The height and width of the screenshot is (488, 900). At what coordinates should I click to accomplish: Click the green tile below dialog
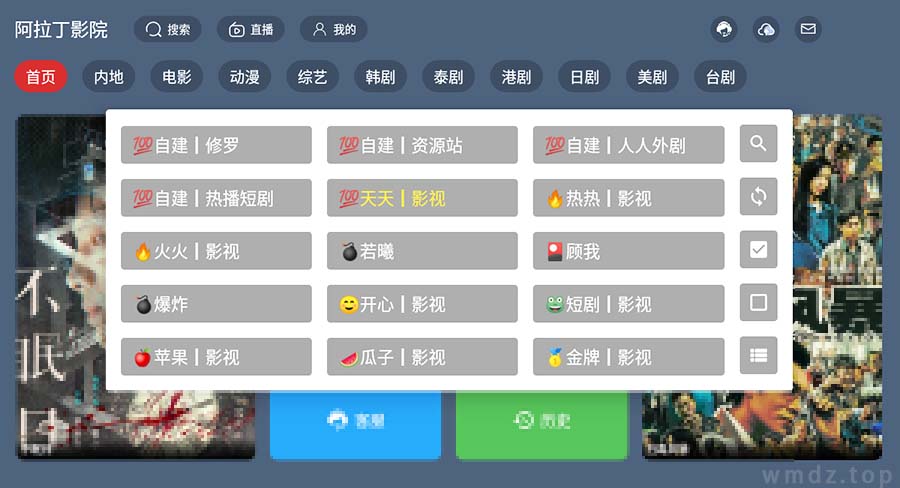(542, 425)
